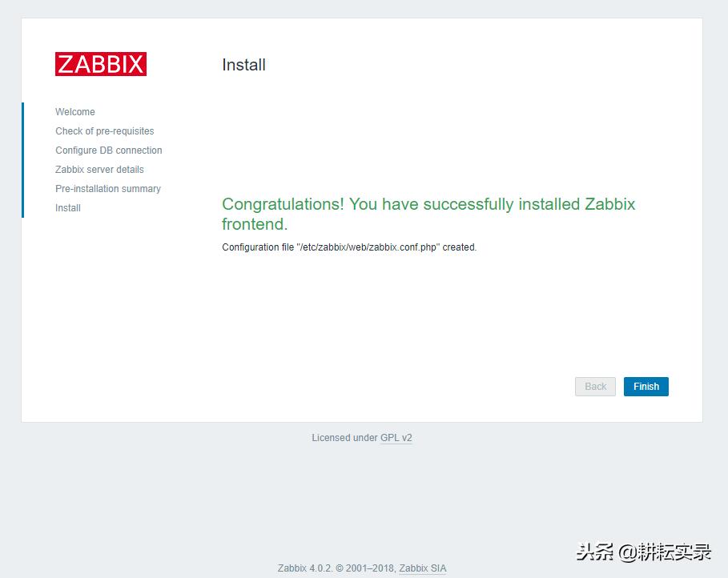Click the Install page heading

pos(243,65)
